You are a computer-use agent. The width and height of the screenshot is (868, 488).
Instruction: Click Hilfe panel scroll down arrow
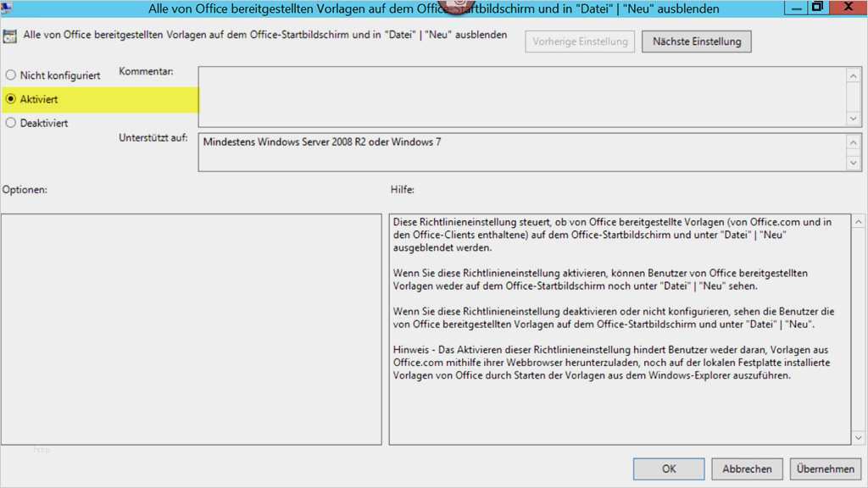click(x=859, y=437)
